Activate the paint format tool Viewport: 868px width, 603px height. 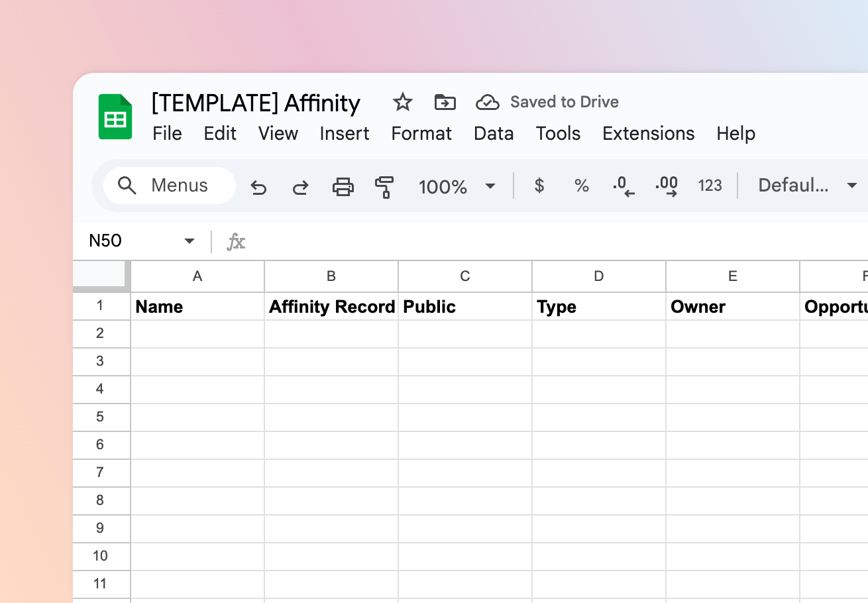(384, 186)
